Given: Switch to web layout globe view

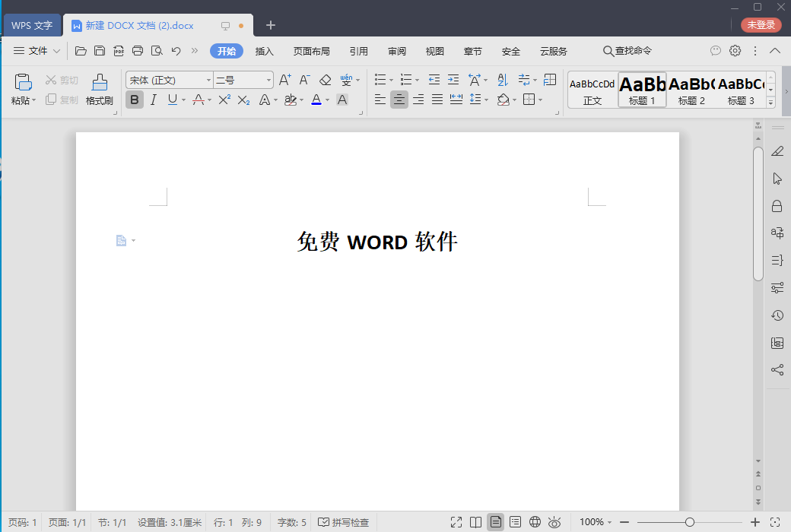Looking at the screenshot, I should tap(535, 522).
